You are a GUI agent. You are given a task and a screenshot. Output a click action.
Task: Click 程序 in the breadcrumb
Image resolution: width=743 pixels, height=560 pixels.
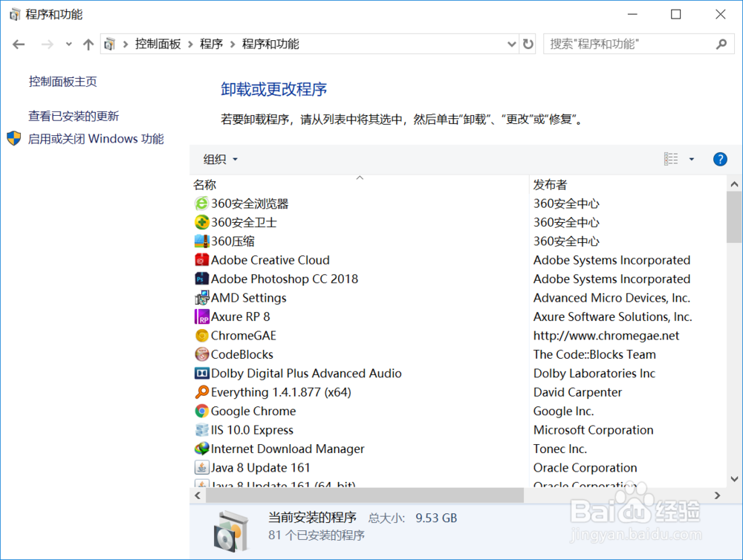[x=211, y=44]
